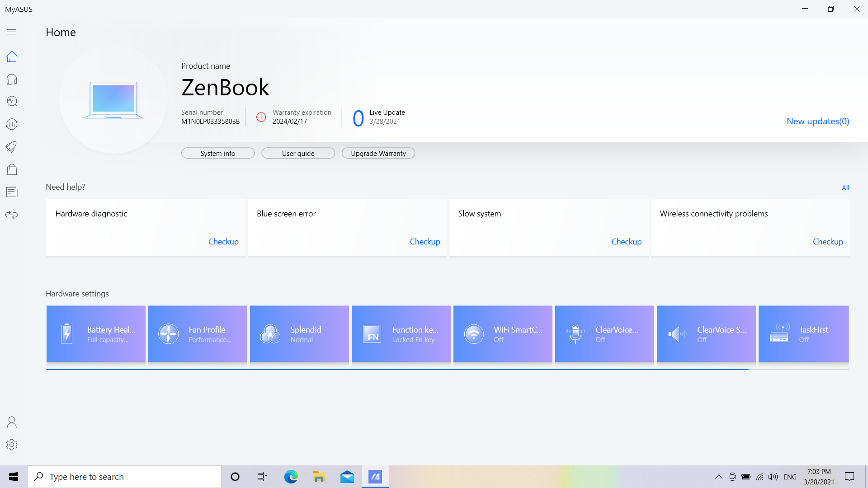Show All help topics

click(845, 188)
